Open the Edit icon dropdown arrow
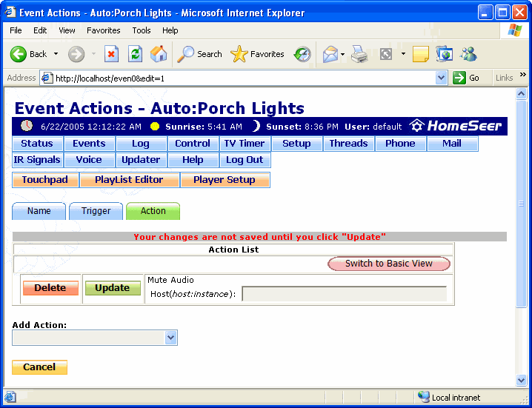Image resolution: width=532 pixels, height=408 pixels. [x=403, y=54]
